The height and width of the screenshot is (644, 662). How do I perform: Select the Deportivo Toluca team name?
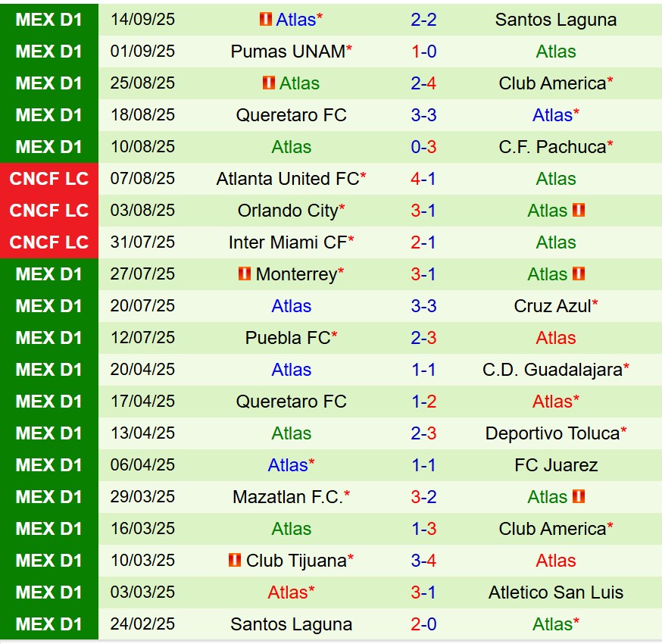pyautogui.click(x=552, y=433)
